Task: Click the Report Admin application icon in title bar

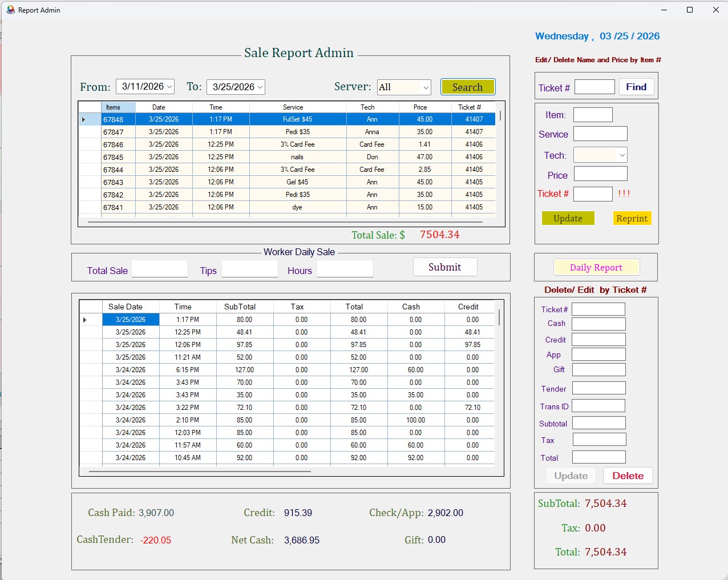Action: tap(10, 10)
